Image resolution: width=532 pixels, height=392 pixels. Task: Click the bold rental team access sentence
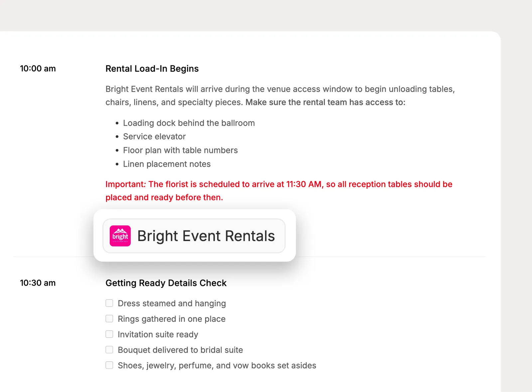326,102
